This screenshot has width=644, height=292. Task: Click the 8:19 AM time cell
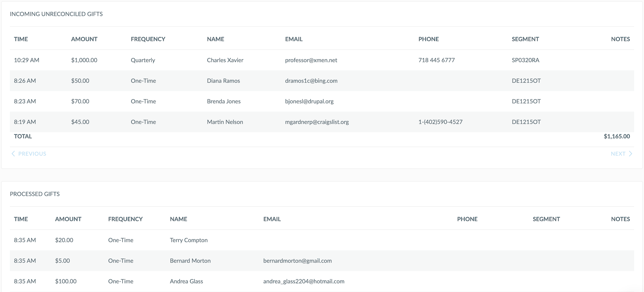pyautogui.click(x=25, y=122)
